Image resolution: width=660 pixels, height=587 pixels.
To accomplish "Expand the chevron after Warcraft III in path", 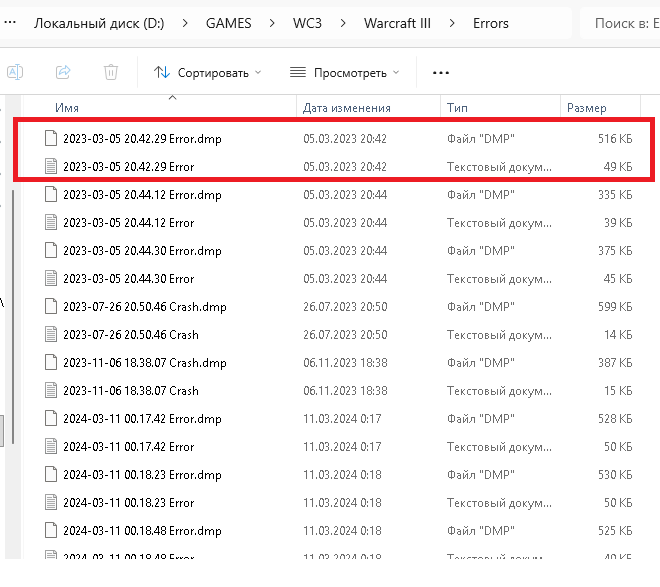I will coord(452,22).
